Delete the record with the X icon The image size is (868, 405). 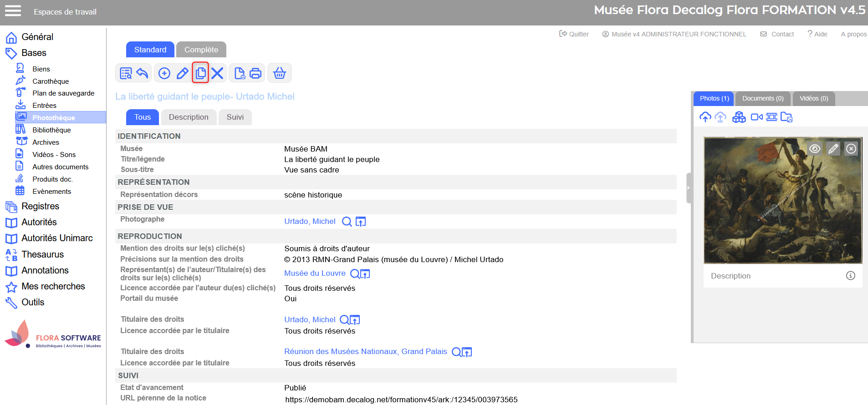point(218,73)
